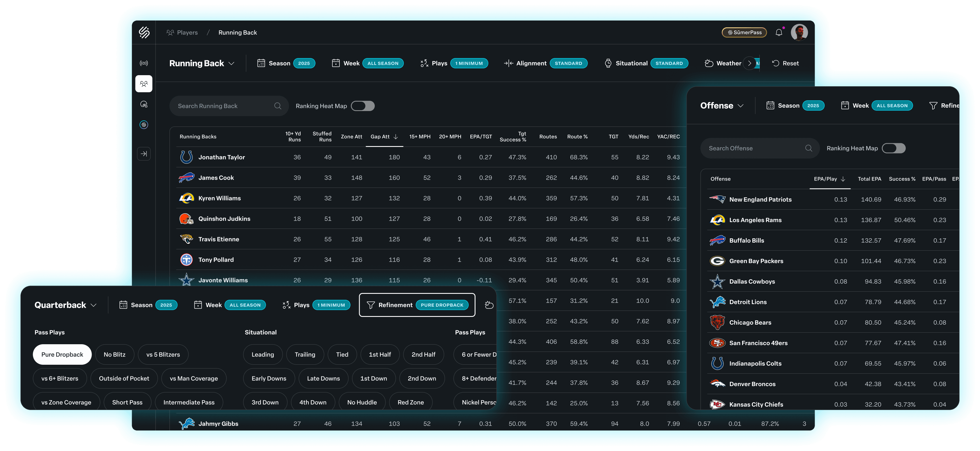Viewport: 980px width, 451px height.
Task: Go to Players breadcrumb
Action: click(182, 32)
